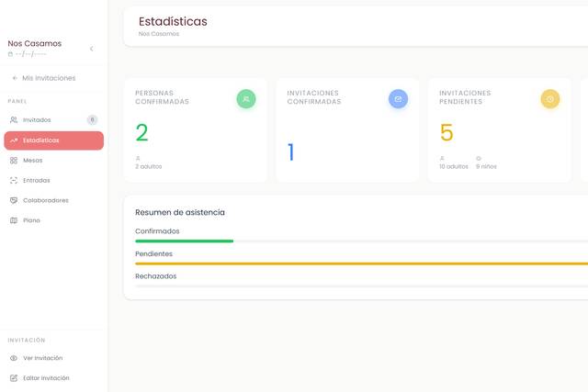The height and width of the screenshot is (392, 588).
Task: Select the Estadísticas menu item
Action: pyautogui.click(x=53, y=140)
